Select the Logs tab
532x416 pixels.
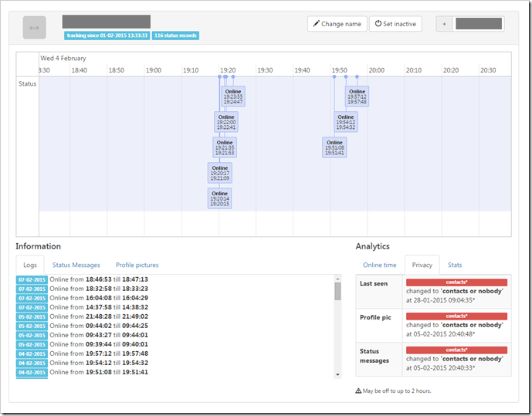[x=29, y=265]
